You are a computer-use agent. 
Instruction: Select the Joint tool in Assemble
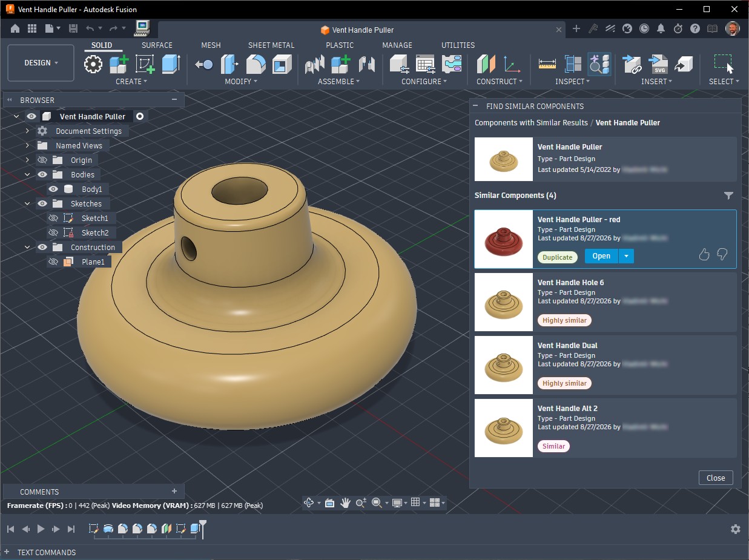coord(367,64)
